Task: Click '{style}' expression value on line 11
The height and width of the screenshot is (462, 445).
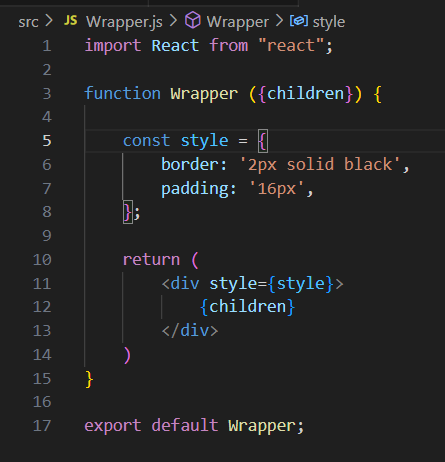Action: click(300, 284)
